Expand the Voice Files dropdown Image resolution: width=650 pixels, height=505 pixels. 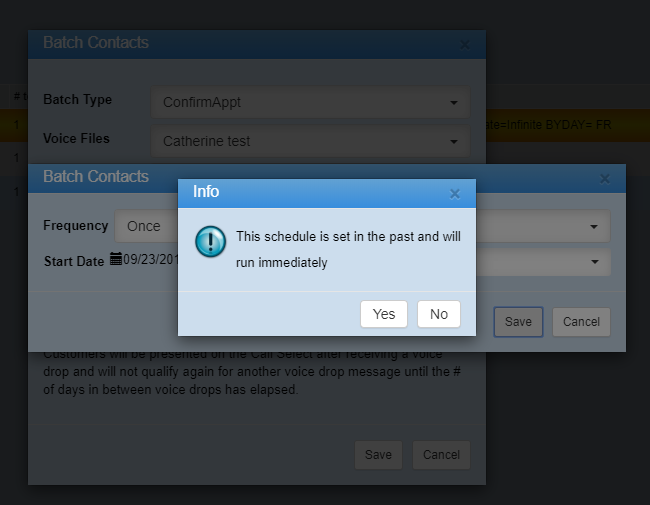pyautogui.click(x=310, y=141)
